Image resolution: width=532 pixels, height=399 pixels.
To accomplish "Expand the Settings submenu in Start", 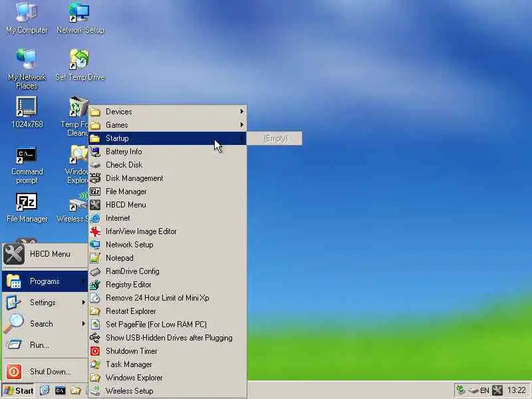I will (x=45, y=303).
